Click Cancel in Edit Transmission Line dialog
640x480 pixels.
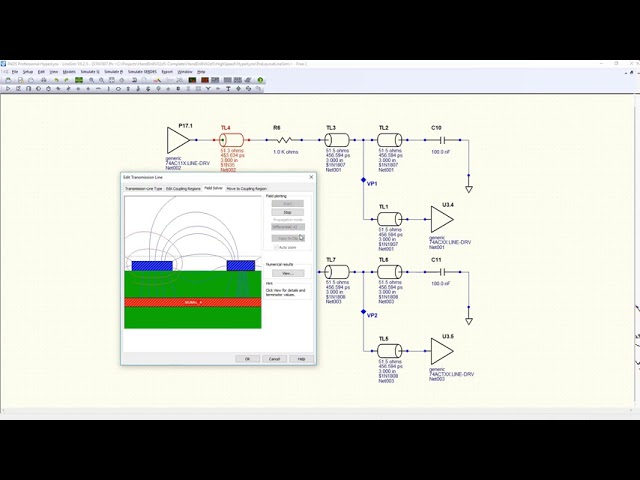coord(274,359)
